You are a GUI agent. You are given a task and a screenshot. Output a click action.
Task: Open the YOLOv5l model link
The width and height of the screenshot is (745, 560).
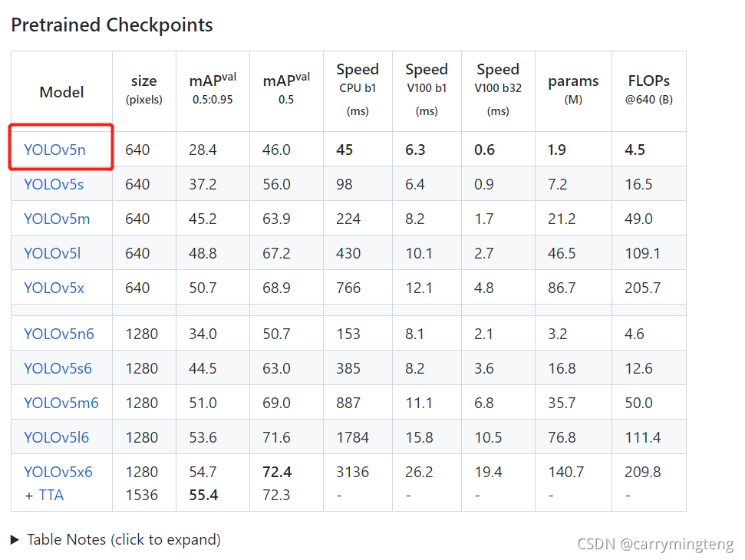point(52,253)
